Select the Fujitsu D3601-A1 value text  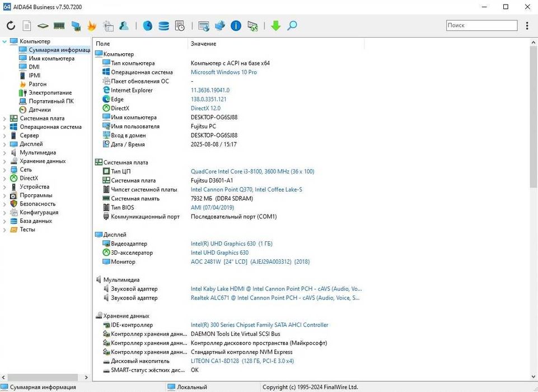click(x=212, y=180)
